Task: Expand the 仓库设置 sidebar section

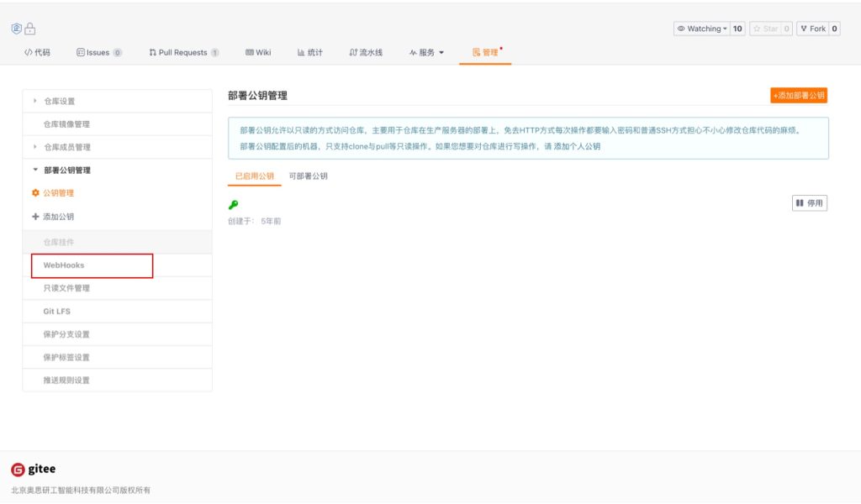Action: 59,102
